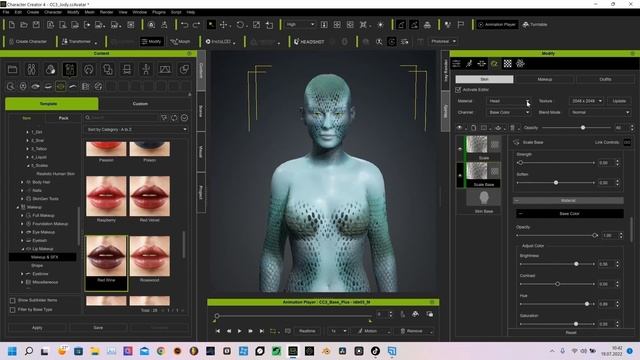Toggle the Activate Editor checkbox

tap(458, 89)
